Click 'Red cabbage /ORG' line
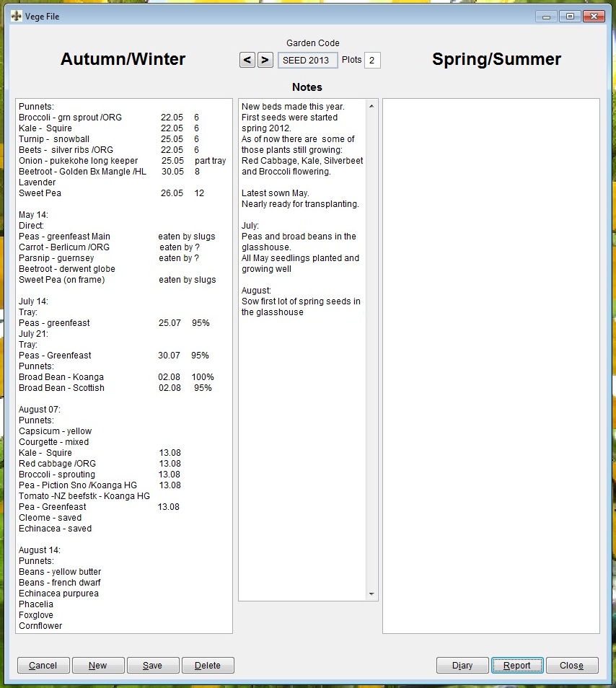This screenshot has width=616, height=688. click(x=57, y=464)
